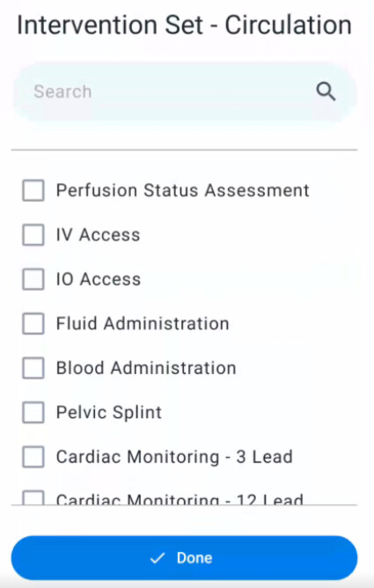Check the Pelvic Splint checkbox

[33, 412]
